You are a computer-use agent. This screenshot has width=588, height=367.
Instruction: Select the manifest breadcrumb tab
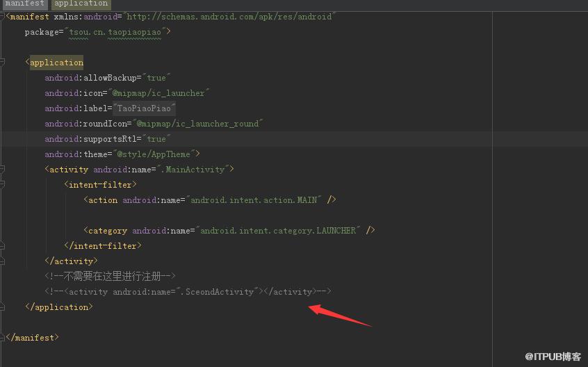click(x=24, y=3)
